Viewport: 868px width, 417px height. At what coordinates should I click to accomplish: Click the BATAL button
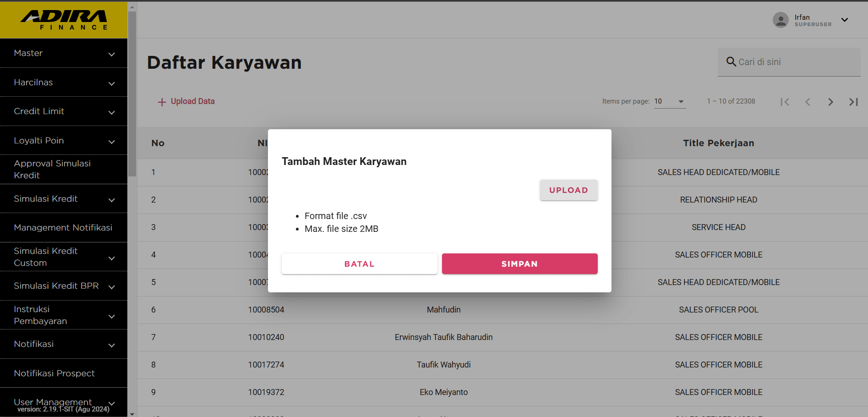pos(360,264)
